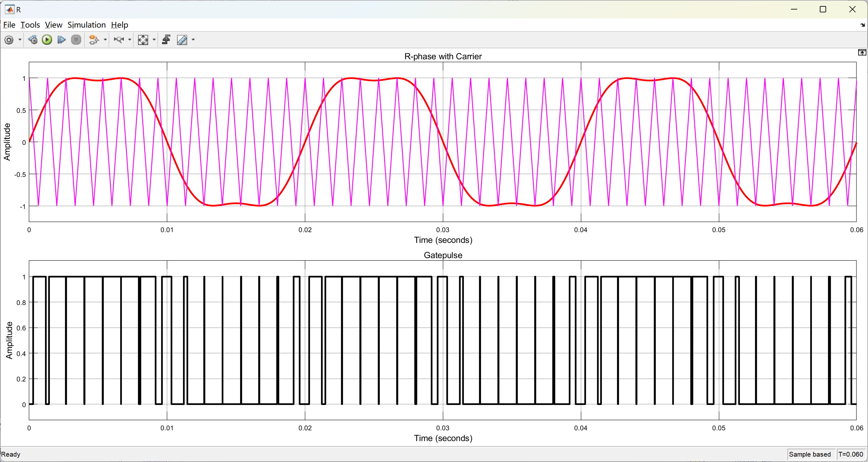Viewport: 868px width, 462px height.
Task: Click the Scale Axes Limits icon
Action: coord(143,40)
